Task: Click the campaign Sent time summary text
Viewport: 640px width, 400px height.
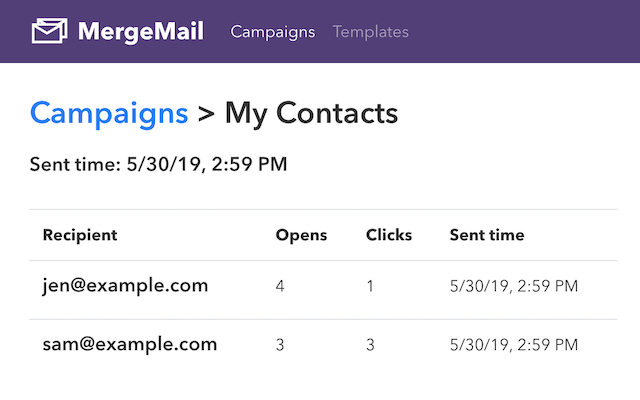Action: tap(159, 164)
